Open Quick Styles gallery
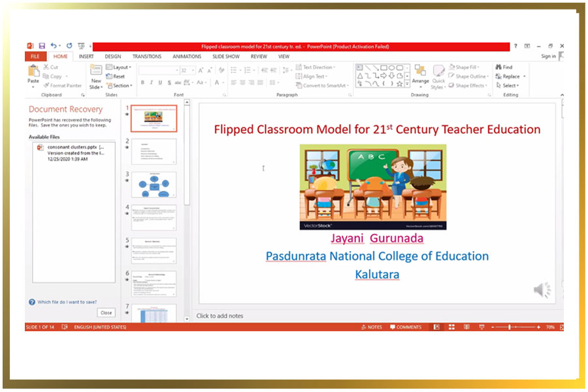 [x=438, y=76]
